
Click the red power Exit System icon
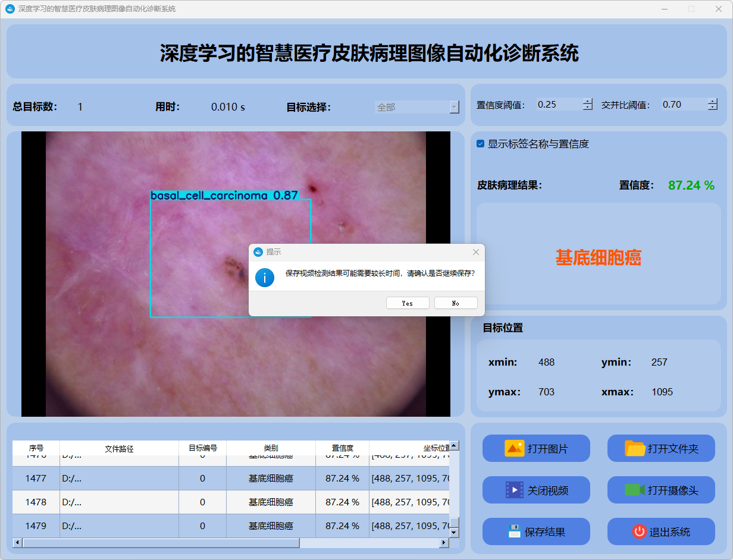point(639,532)
